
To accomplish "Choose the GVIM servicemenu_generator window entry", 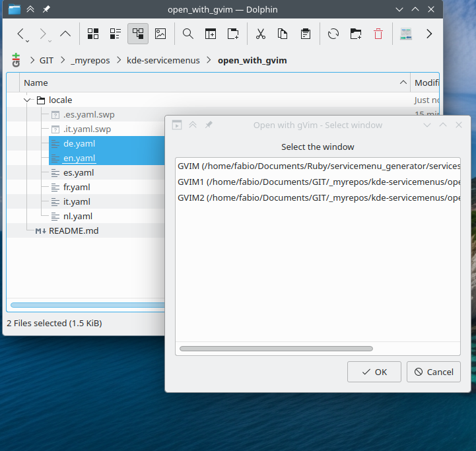I will (318, 166).
